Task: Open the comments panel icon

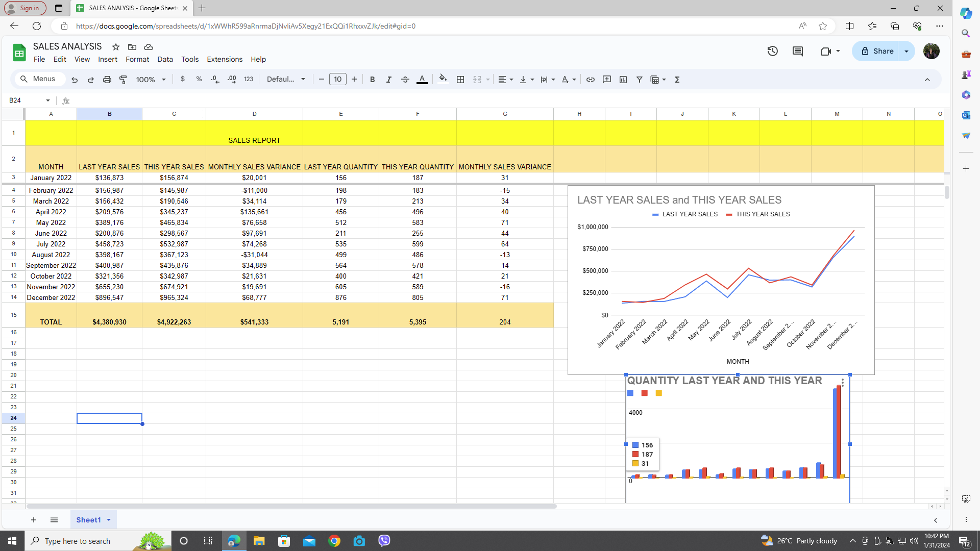Action: (x=798, y=51)
